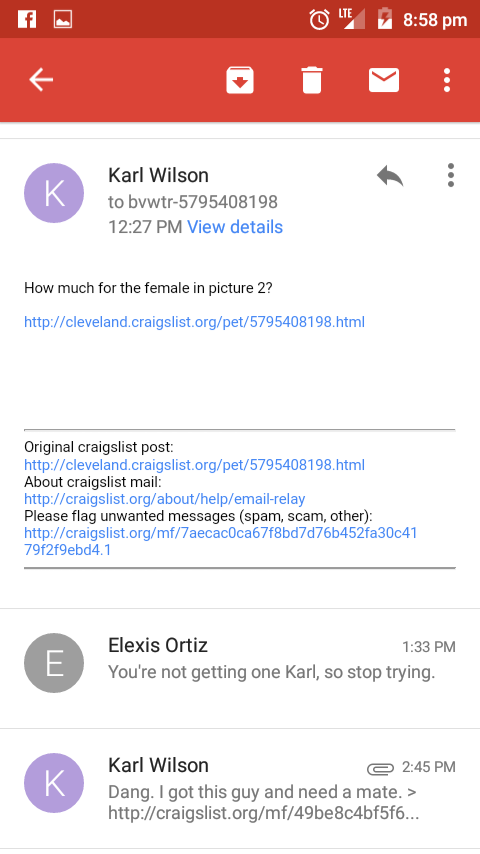Archive this email conversation
The width and height of the screenshot is (480, 854).
240,80
